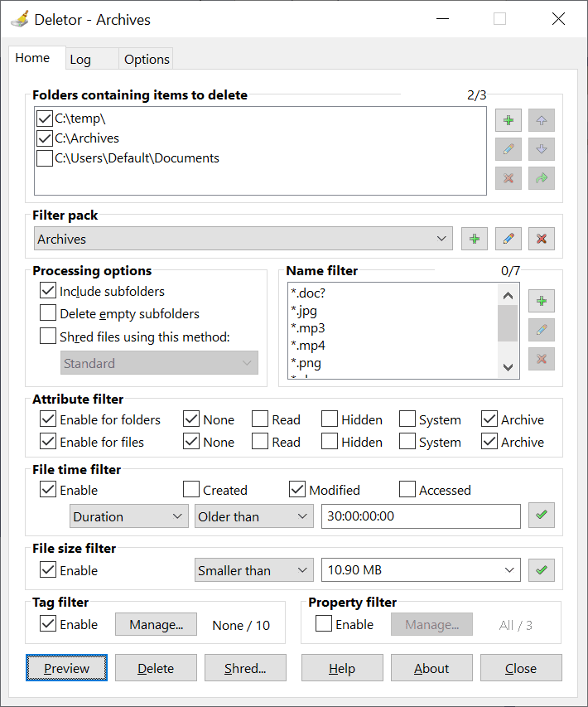Open the Options tab

pos(147,60)
